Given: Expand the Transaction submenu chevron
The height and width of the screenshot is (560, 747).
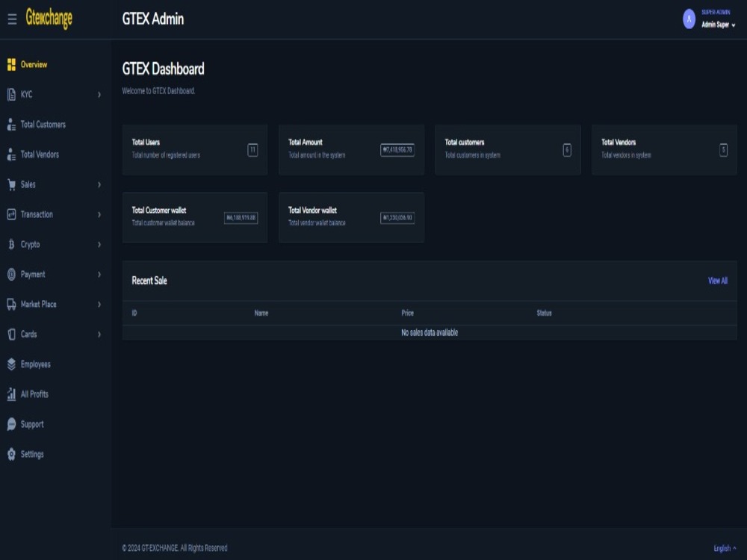Looking at the screenshot, I should click(99, 215).
